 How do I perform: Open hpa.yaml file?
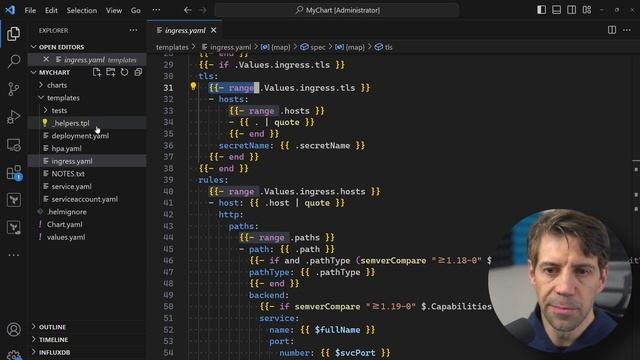click(66, 148)
